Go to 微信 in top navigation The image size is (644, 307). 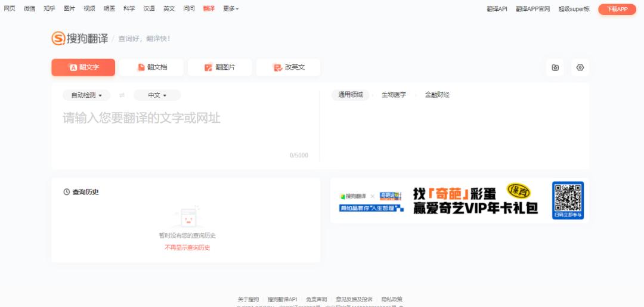point(30,8)
